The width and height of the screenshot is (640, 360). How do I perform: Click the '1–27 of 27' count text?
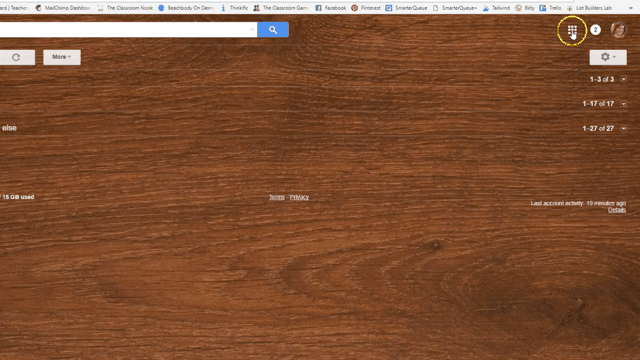[598, 129]
